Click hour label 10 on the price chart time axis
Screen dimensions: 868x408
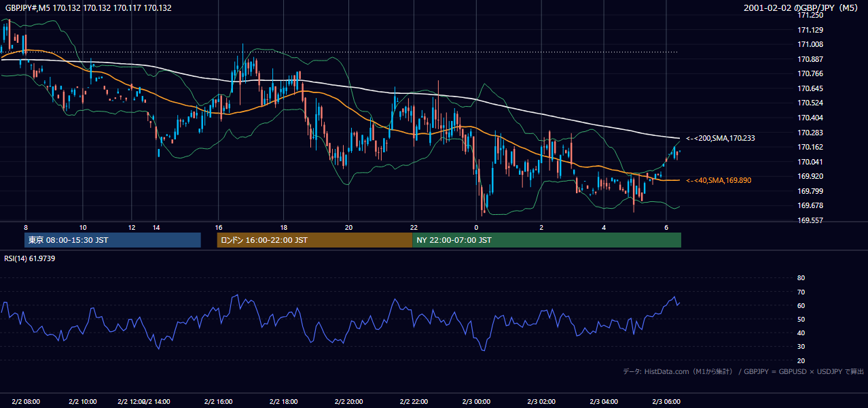coord(82,227)
